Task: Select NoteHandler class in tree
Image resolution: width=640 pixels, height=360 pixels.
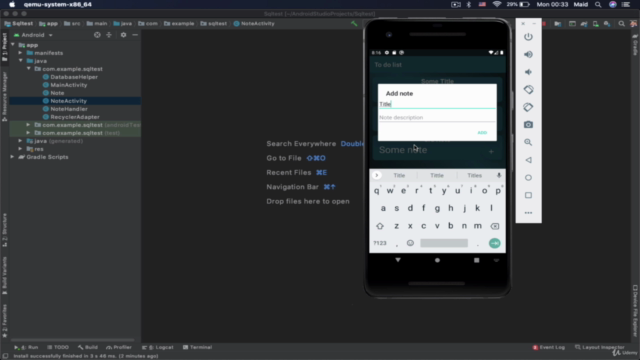Action: click(69, 109)
